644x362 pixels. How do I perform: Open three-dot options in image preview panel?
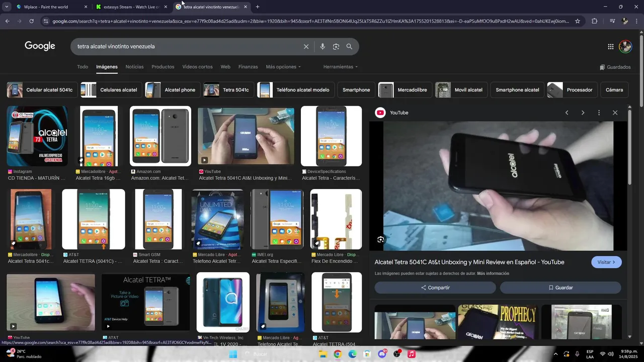point(599,113)
